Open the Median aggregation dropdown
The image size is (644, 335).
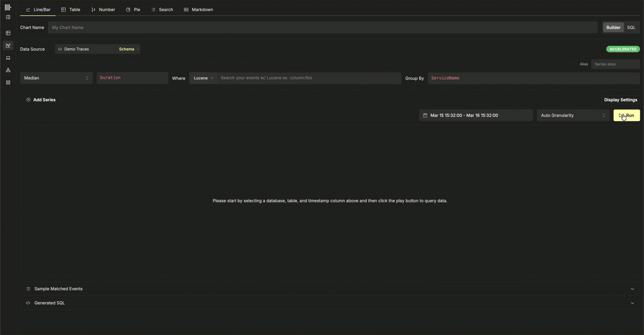click(x=56, y=78)
